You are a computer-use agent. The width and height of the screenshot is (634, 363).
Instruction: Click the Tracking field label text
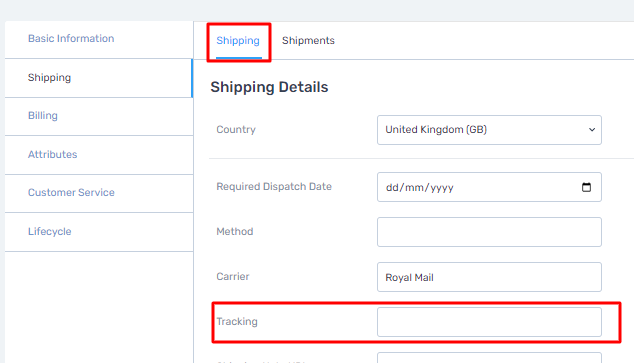coord(237,322)
